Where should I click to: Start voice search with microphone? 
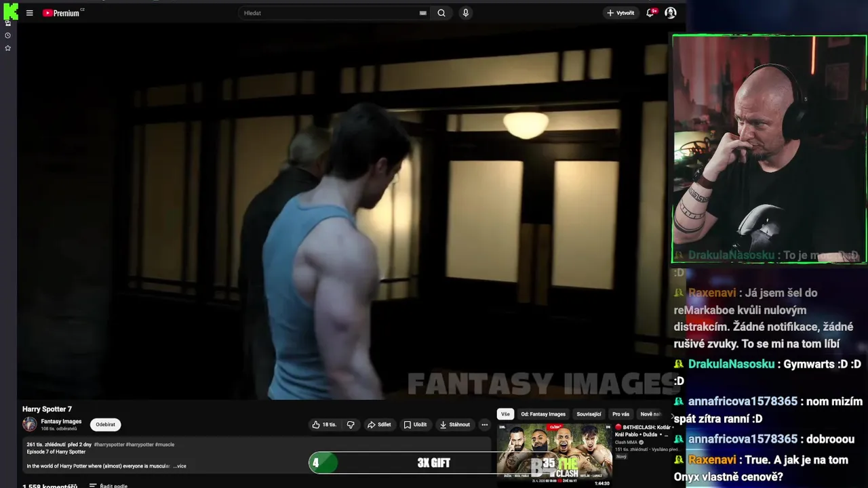(465, 13)
